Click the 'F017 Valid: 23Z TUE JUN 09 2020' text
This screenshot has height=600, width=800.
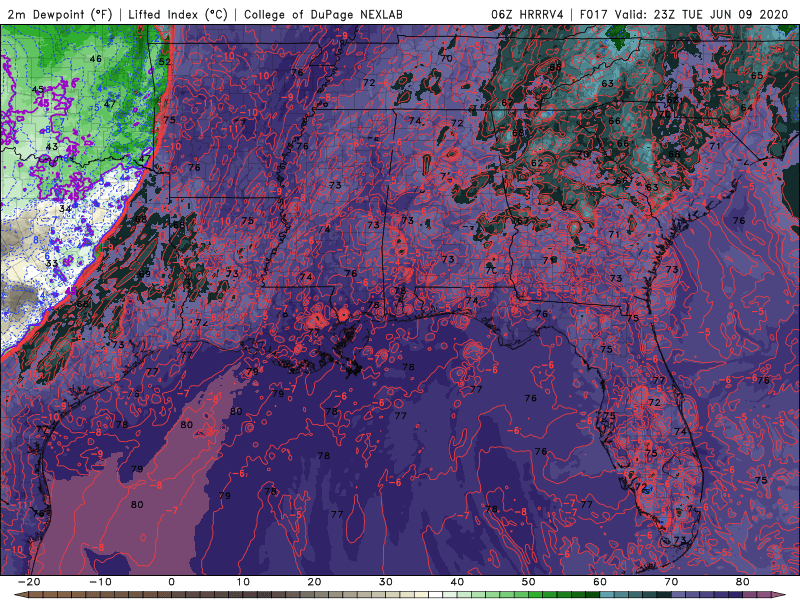684,14
